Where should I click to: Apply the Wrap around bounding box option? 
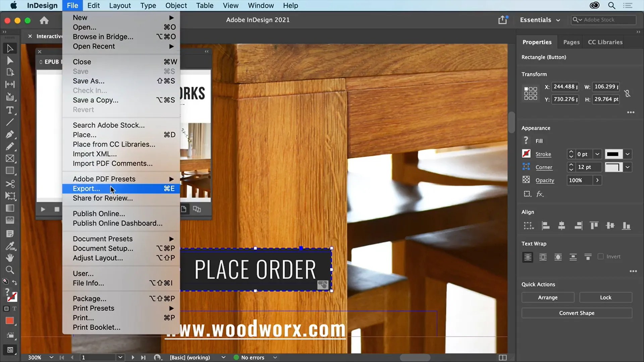[x=543, y=257]
